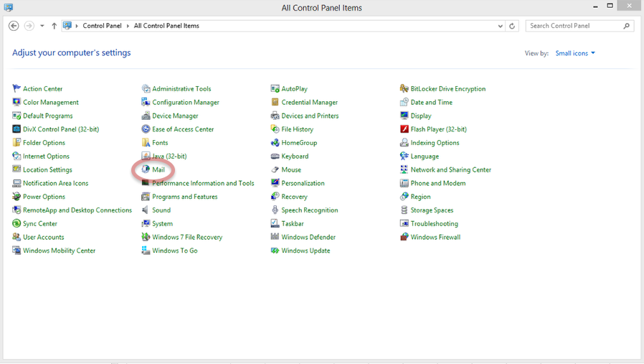
Task: Click the Control Panel breadcrumb segment
Action: coord(102,26)
